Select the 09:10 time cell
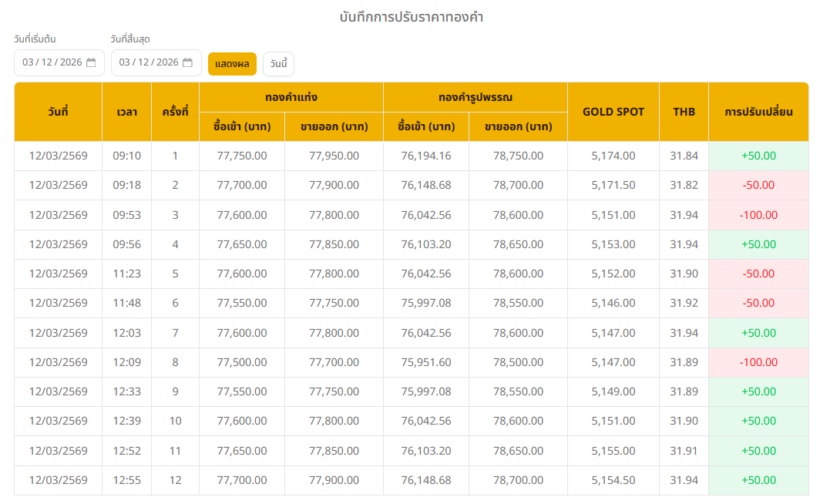Screen dimensions: 820x504 [x=126, y=156]
